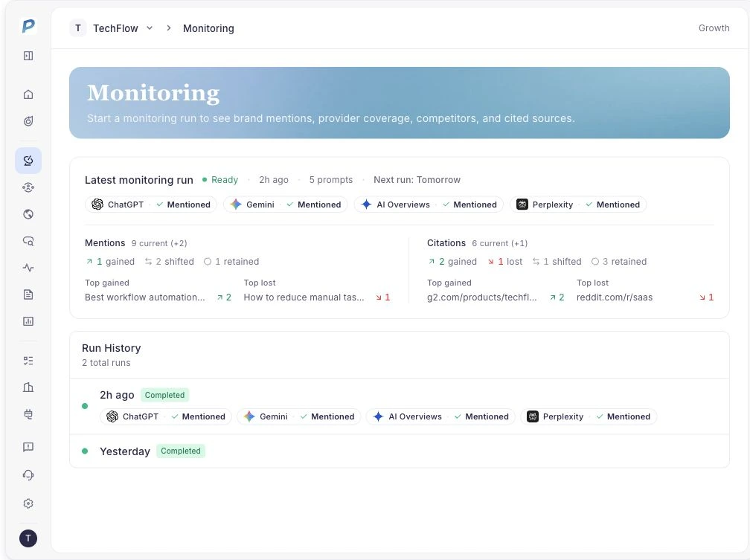Click Citations '3 retained' stat
This screenshot has width=750, height=560.
pyautogui.click(x=619, y=262)
